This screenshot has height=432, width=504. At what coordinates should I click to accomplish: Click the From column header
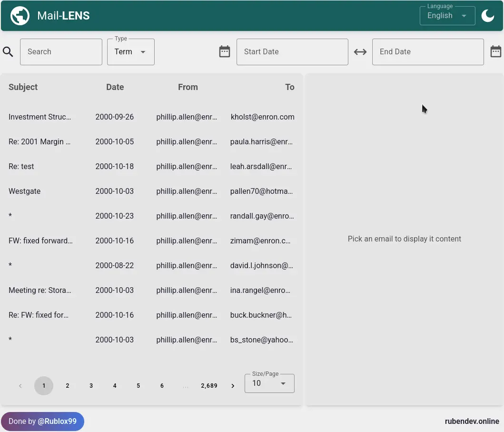coord(188,87)
